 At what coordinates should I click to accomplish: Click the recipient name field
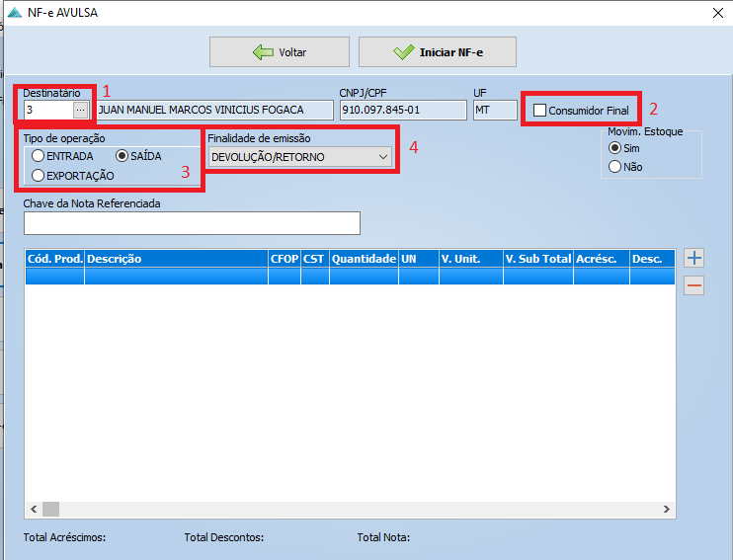(214, 111)
